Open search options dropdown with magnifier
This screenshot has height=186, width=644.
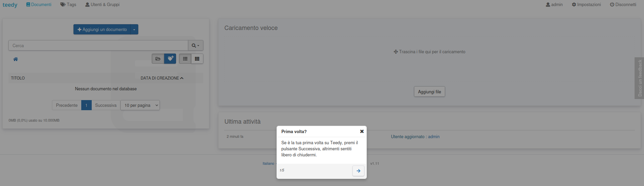click(x=196, y=45)
